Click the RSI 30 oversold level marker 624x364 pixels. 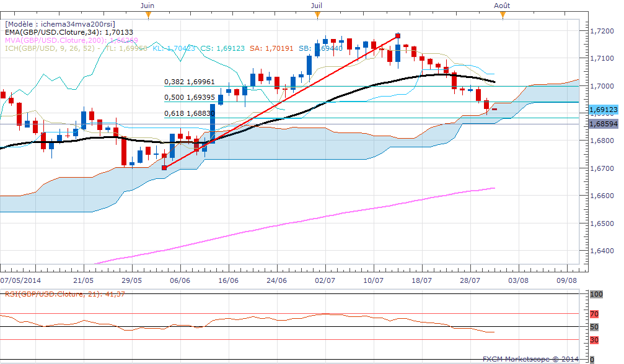pyautogui.click(x=594, y=340)
